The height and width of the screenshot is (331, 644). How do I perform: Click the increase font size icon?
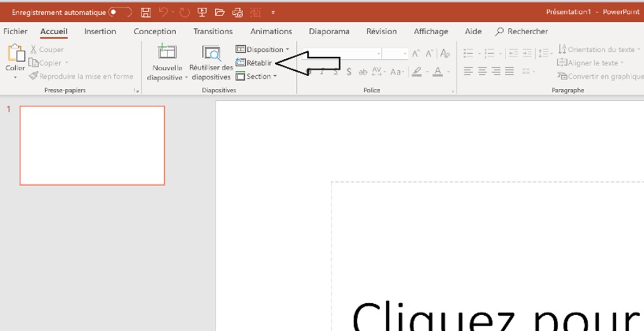(416, 53)
